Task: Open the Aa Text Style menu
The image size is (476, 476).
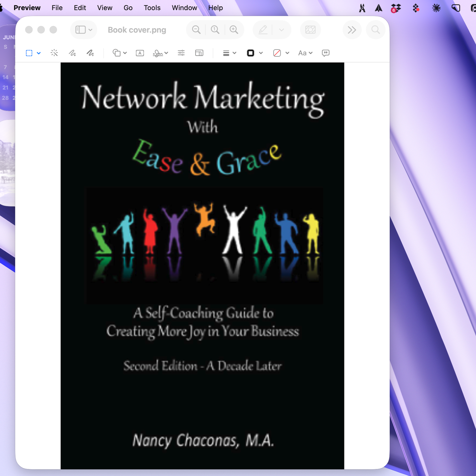Action: (302, 53)
